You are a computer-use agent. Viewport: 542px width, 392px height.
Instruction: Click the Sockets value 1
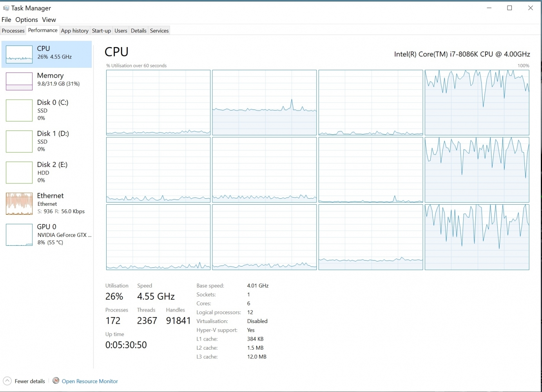pyautogui.click(x=248, y=294)
